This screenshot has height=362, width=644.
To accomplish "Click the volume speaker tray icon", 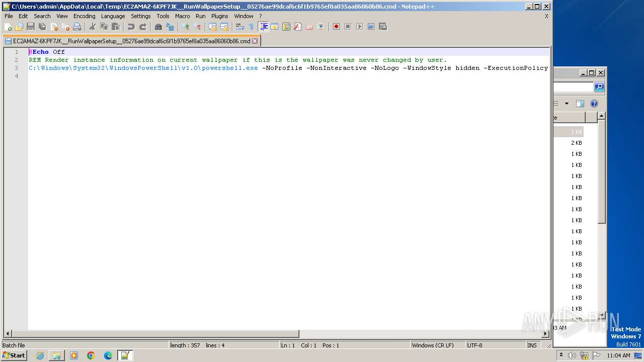I will point(572,355).
